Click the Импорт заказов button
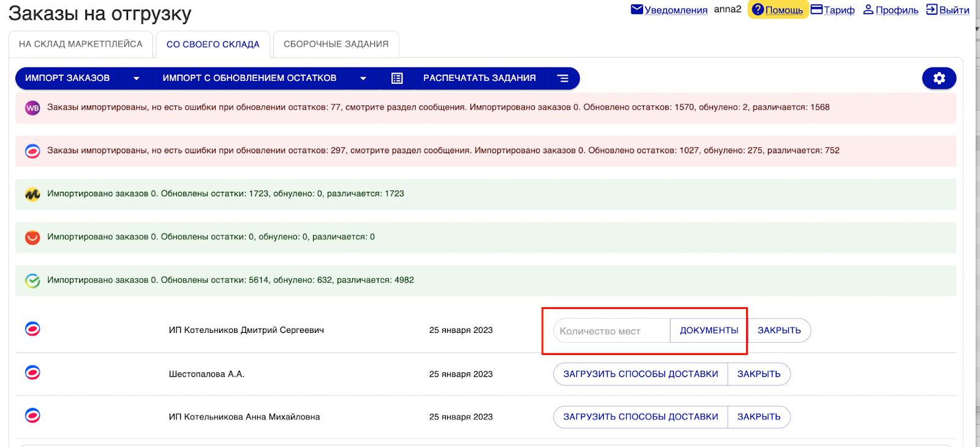This screenshot has height=447, width=980. click(x=67, y=78)
